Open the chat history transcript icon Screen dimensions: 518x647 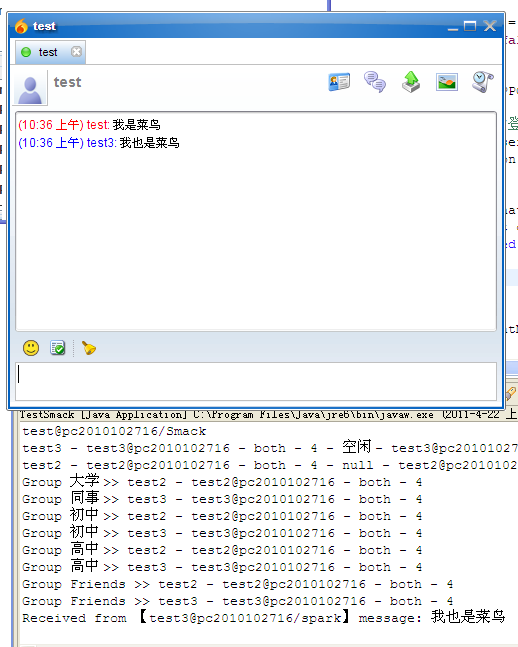(483, 82)
